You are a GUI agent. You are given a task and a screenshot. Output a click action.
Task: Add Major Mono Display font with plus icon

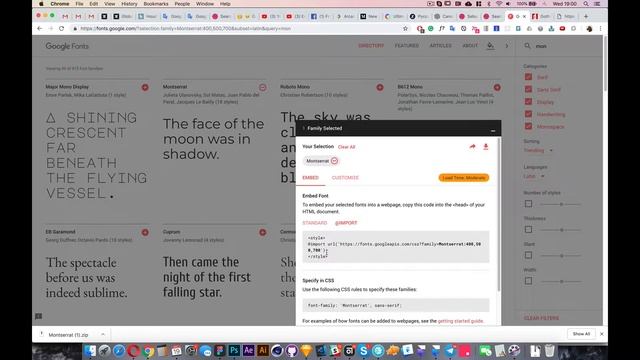coord(145,87)
